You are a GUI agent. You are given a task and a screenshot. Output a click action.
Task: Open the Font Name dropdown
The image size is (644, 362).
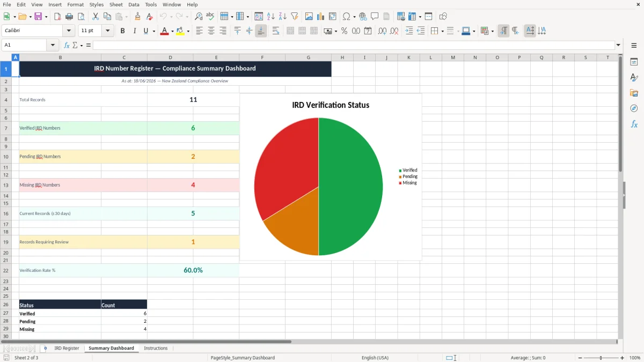click(69, 31)
